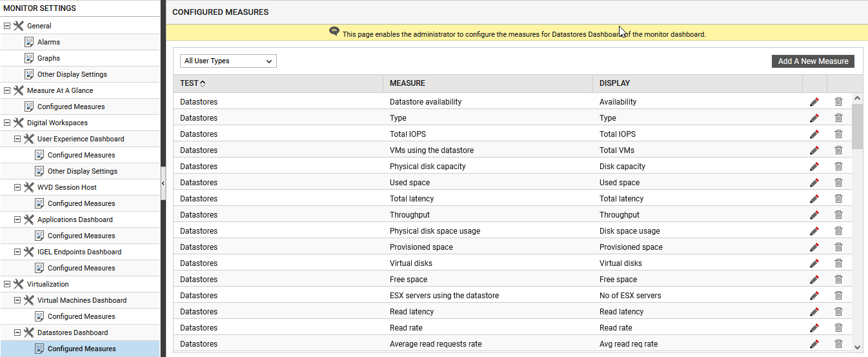Viewport: 868px width, 357px height.
Task: Select Configured Measures under Datastores Dashboard
Action: [x=82, y=349]
